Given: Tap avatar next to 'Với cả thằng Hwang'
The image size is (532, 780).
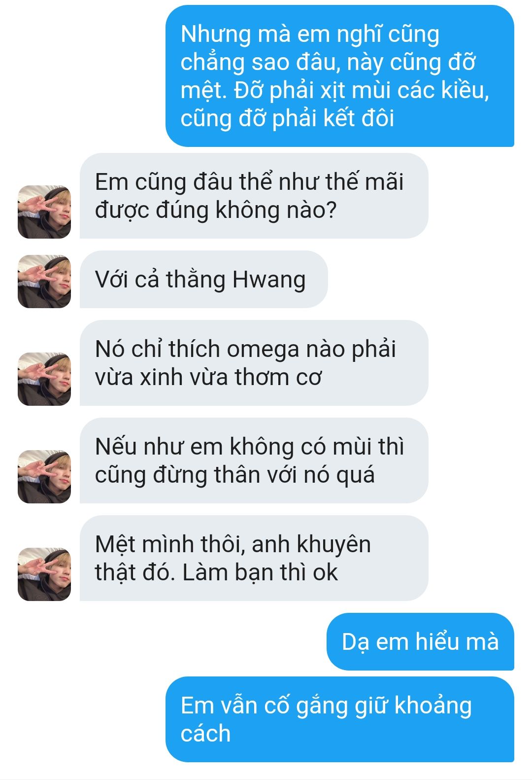Looking at the screenshot, I should [44, 282].
